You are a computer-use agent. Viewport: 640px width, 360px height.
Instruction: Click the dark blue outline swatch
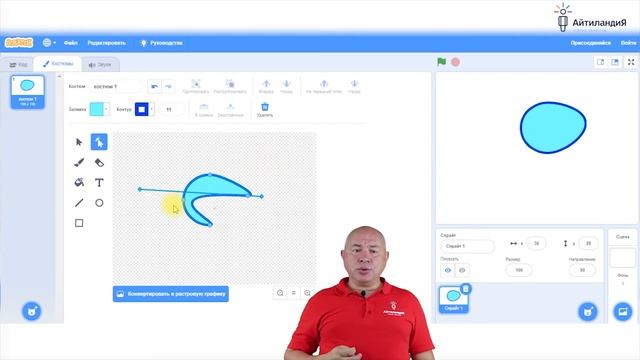pos(142,109)
